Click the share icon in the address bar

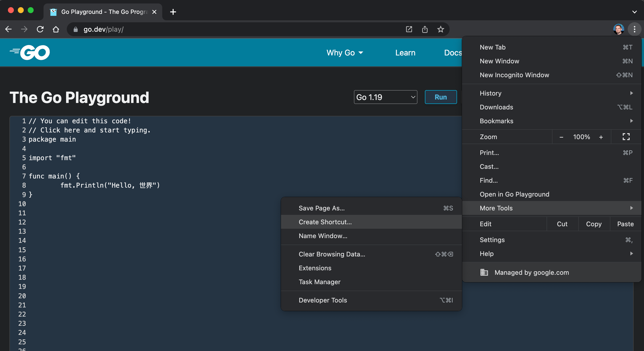425,29
